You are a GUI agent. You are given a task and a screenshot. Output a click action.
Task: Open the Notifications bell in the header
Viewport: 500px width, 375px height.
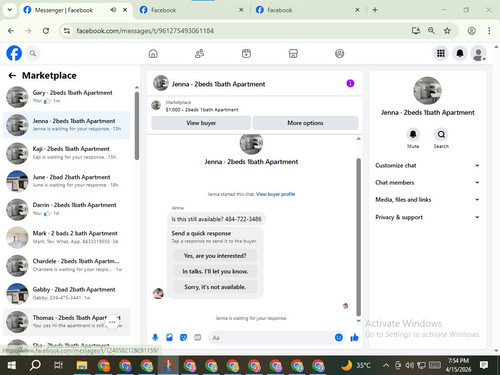tap(460, 53)
